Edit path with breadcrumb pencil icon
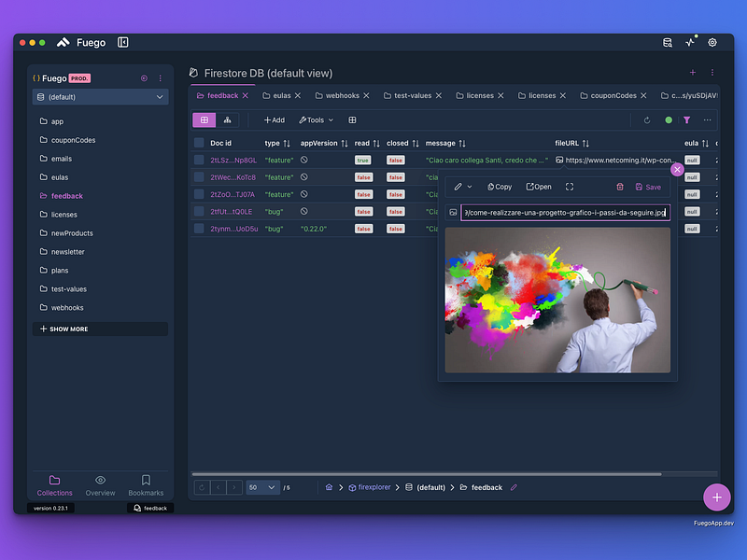Viewport: 747px width, 560px height. (514, 487)
